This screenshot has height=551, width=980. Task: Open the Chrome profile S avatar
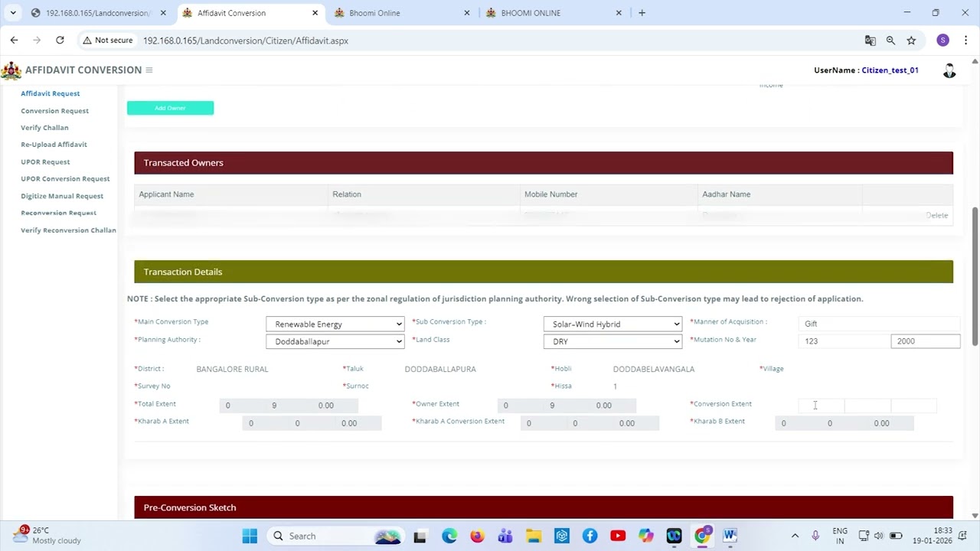pos(942,40)
